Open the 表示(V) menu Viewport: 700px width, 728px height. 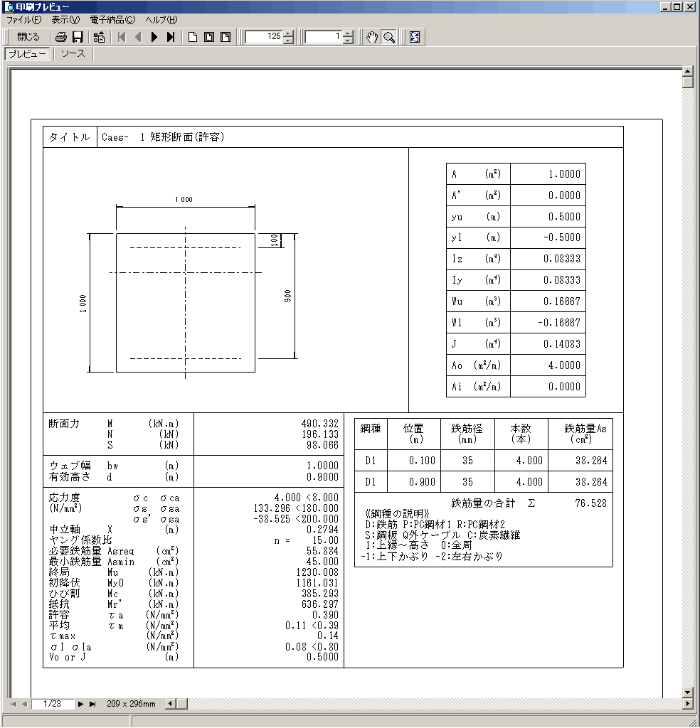pyautogui.click(x=65, y=20)
